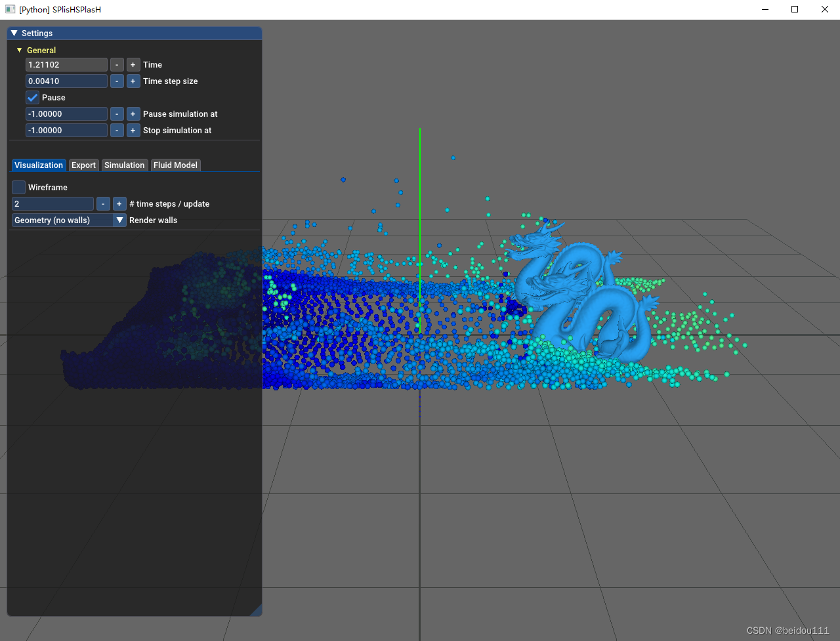Switch to the Fluid Model tab
This screenshot has height=641, width=840.
coord(175,165)
